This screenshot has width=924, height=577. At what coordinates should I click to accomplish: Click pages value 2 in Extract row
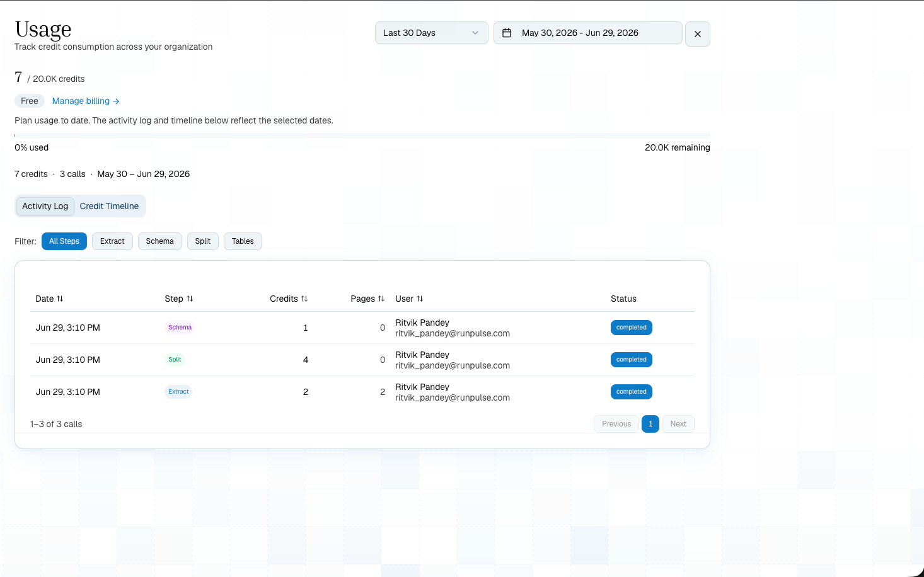pyautogui.click(x=383, y=392)
